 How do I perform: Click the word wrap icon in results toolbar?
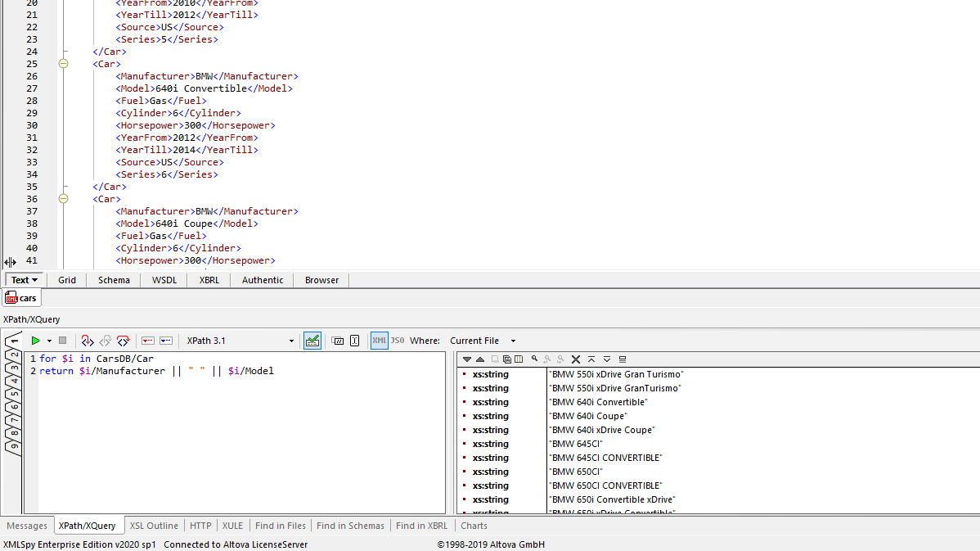(x=623, y=359)
